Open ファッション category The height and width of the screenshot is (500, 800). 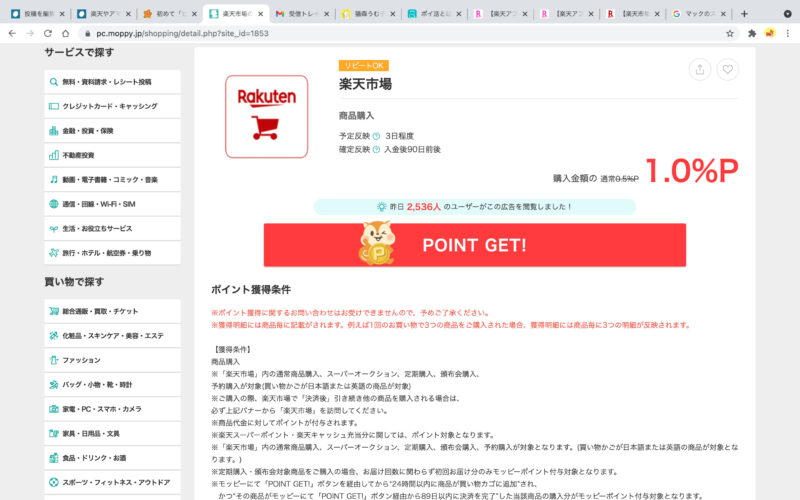tap(112, 360)
